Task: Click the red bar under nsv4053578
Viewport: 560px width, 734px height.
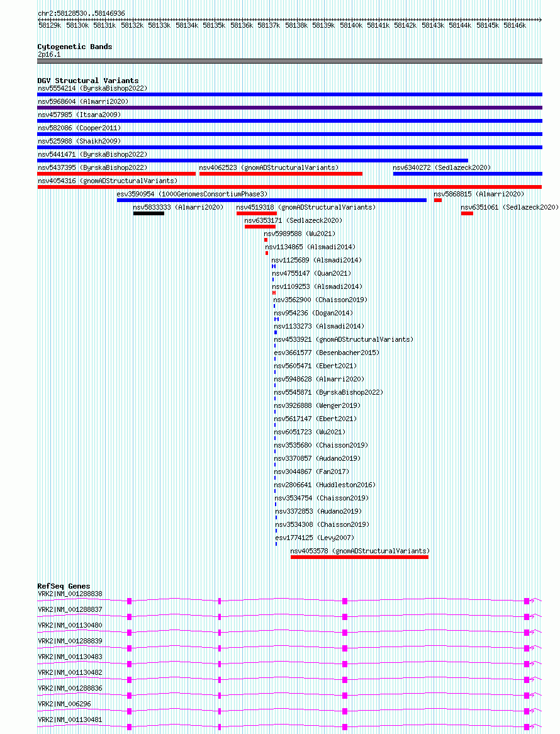Action: 359,557
